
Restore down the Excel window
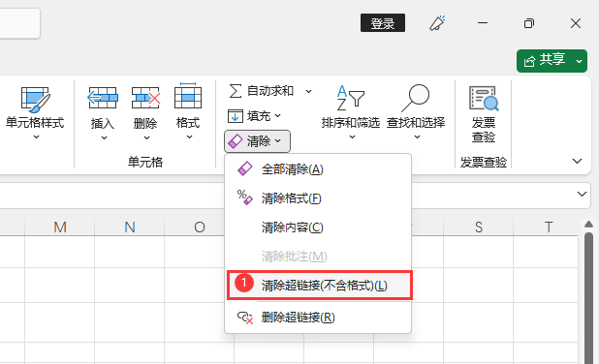529,23
